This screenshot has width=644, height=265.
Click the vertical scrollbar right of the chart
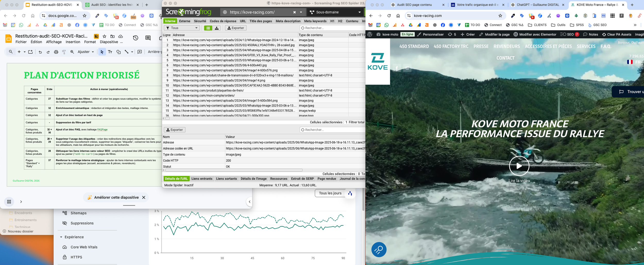tap(363, 200)
